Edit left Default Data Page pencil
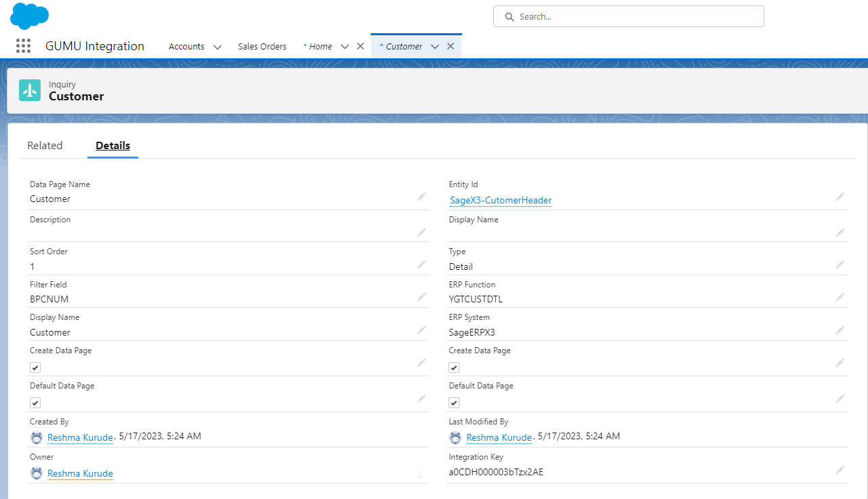The height and width of the screenshot is (499, 868). (421, 398)
